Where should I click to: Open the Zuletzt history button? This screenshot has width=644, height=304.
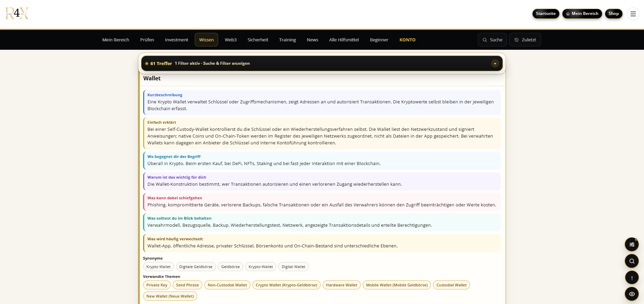525,40
